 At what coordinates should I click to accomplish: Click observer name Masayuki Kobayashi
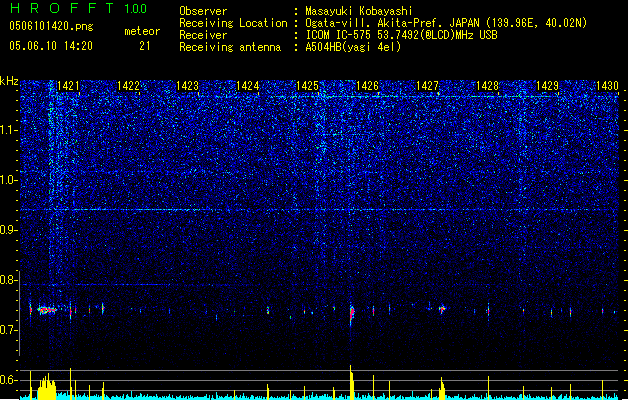pyautogui.click(x=359, y=11)
